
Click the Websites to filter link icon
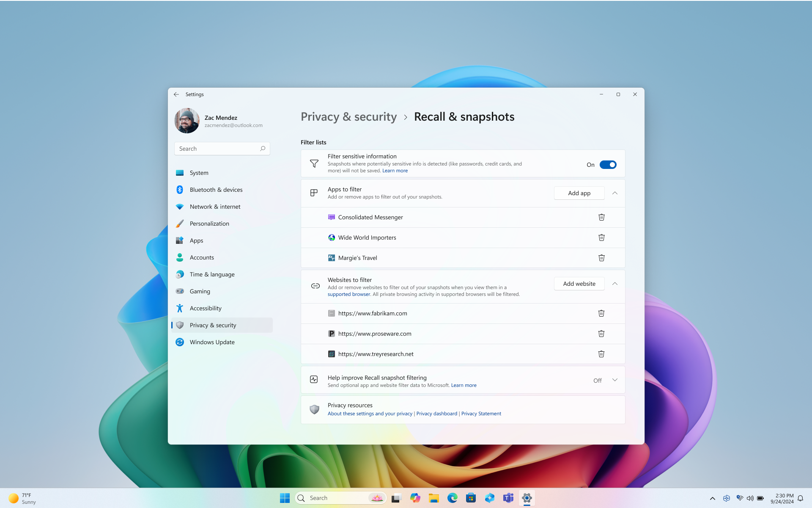pos(315,286)
